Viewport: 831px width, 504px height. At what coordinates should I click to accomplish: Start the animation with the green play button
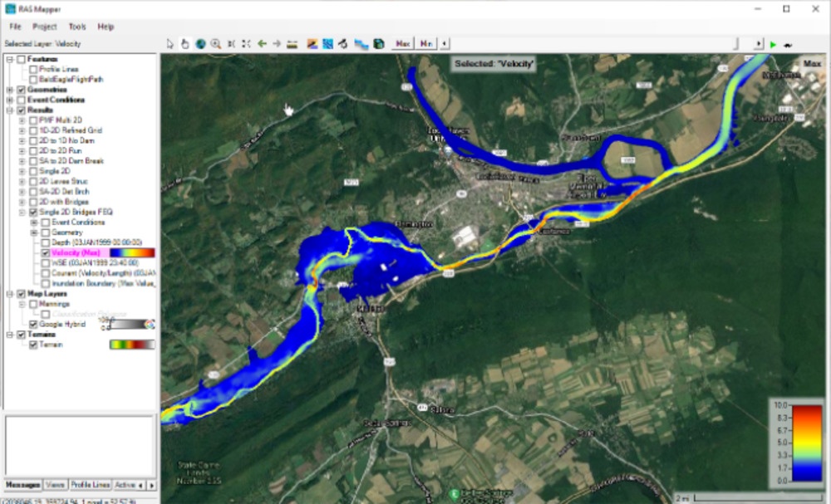click(x=773, y=43)
